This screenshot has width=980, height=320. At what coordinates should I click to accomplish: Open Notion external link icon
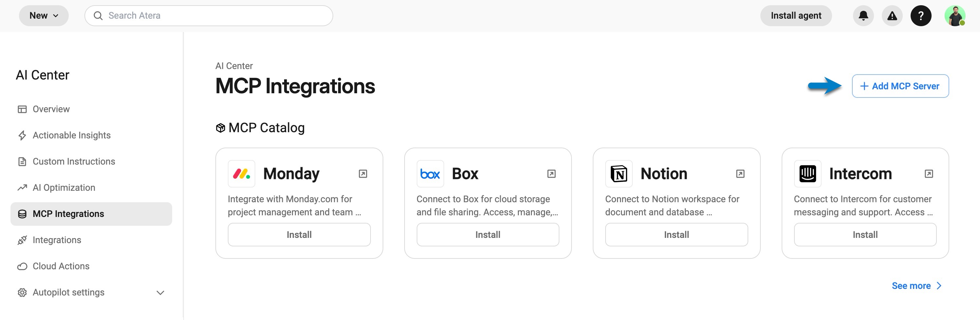[740, 174]
